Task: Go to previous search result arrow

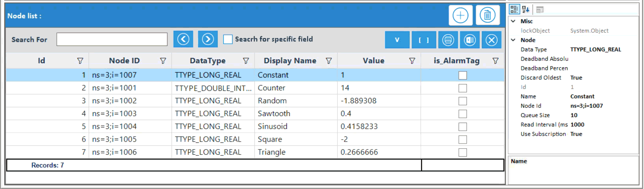Action: click(x=183, y=39)
